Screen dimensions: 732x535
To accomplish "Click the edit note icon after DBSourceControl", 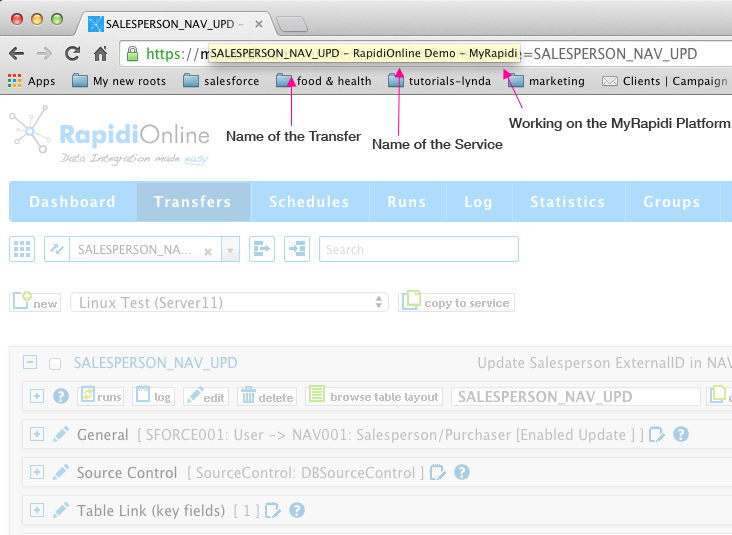I will pyautogui.click(x=437, y=472).
